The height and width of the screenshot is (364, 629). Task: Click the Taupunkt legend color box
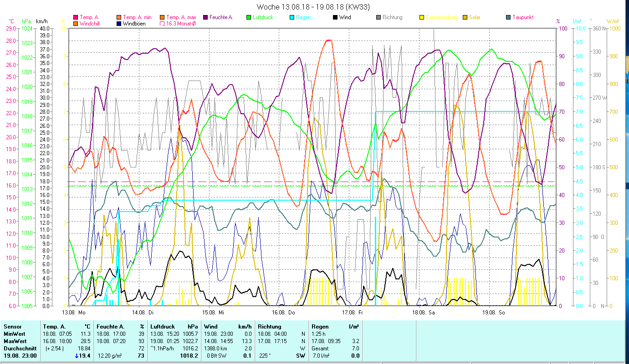508,17
